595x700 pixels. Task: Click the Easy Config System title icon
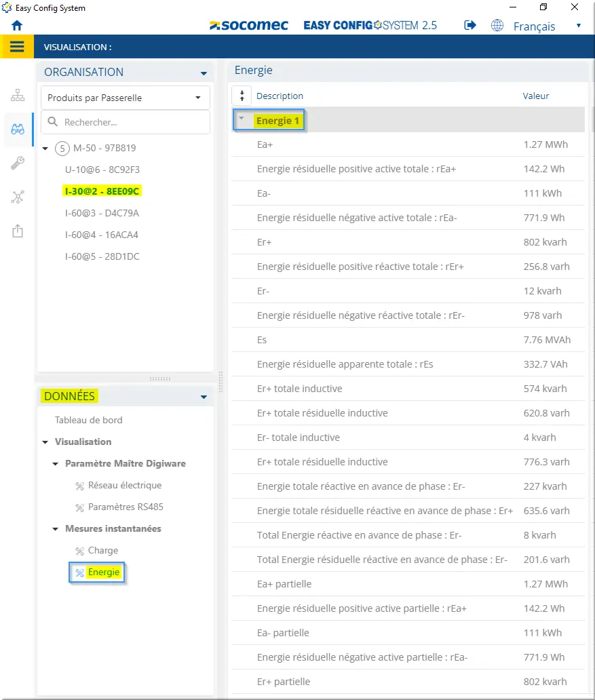(x=7, y=7)
